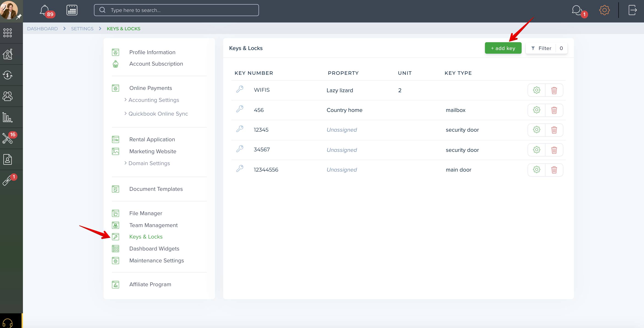Open the tenants people sidebar icon
This screenshot has width=644, height=328.
8,96
